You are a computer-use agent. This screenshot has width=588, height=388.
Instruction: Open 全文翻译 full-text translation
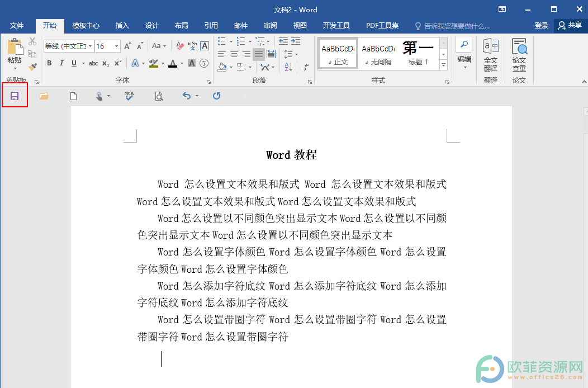click(491, 55)
